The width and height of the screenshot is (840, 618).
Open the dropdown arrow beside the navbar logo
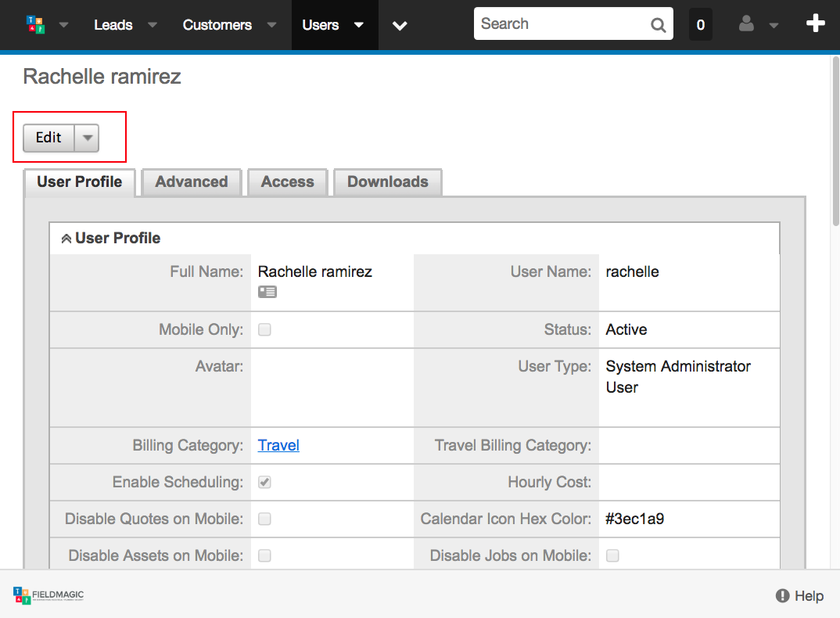(x=64, y=25)
